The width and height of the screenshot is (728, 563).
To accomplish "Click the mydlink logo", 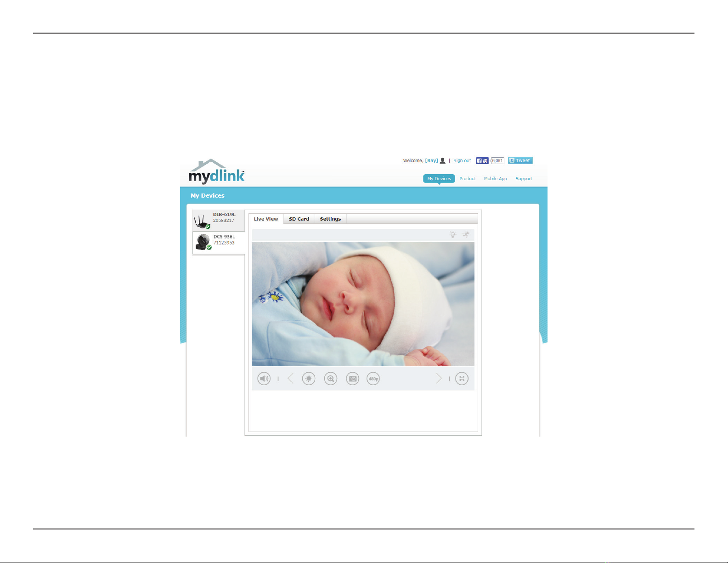I will 216,171.
